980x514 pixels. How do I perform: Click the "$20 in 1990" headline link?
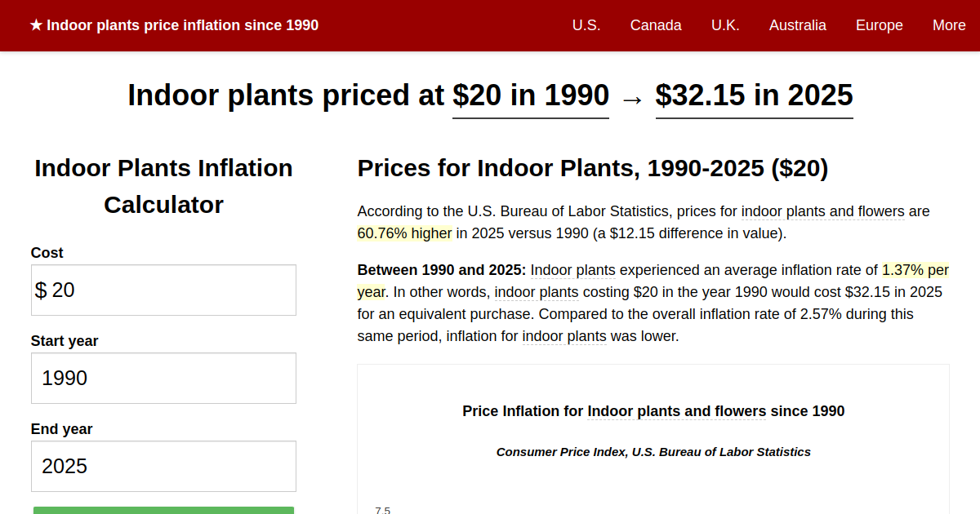click(531, 95)
